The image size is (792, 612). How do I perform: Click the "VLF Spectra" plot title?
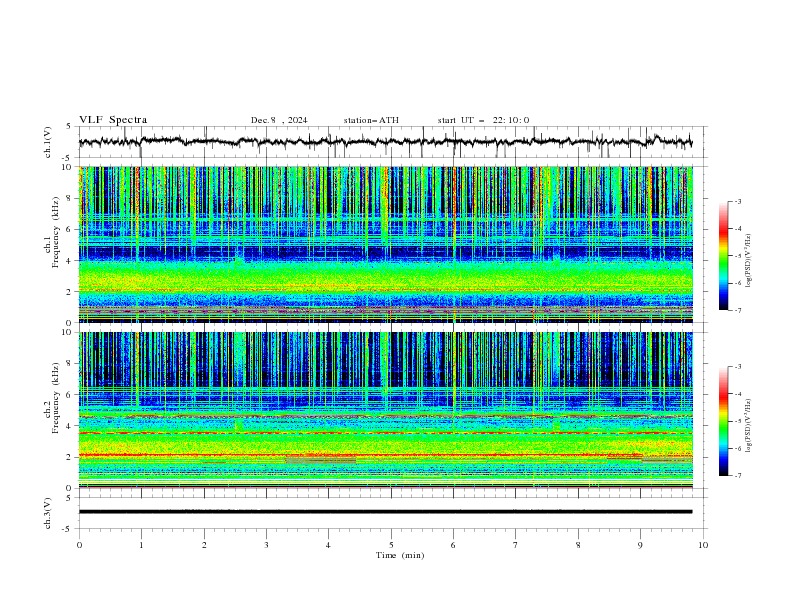point(113,120)
